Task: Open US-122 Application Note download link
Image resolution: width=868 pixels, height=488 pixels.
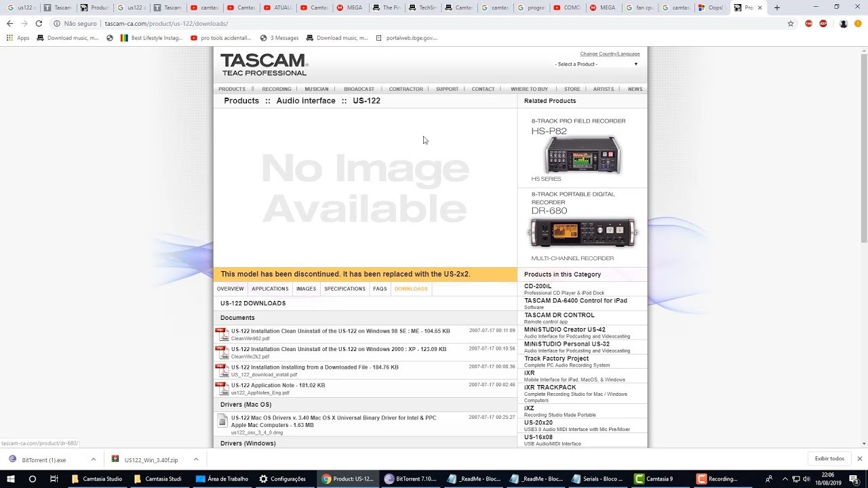Action: 278,385
